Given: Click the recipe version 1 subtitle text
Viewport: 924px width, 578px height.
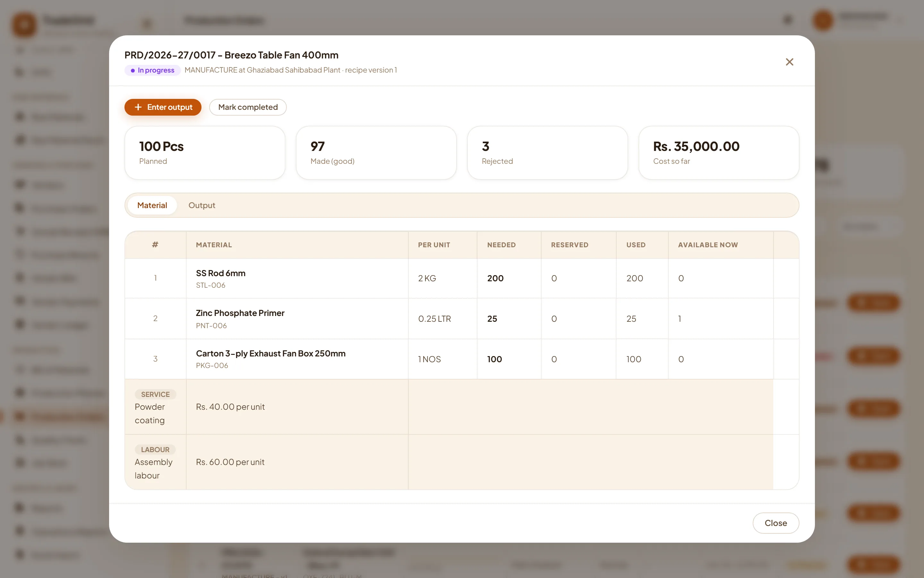Looking at the screenshot, I should pos(371,70).
